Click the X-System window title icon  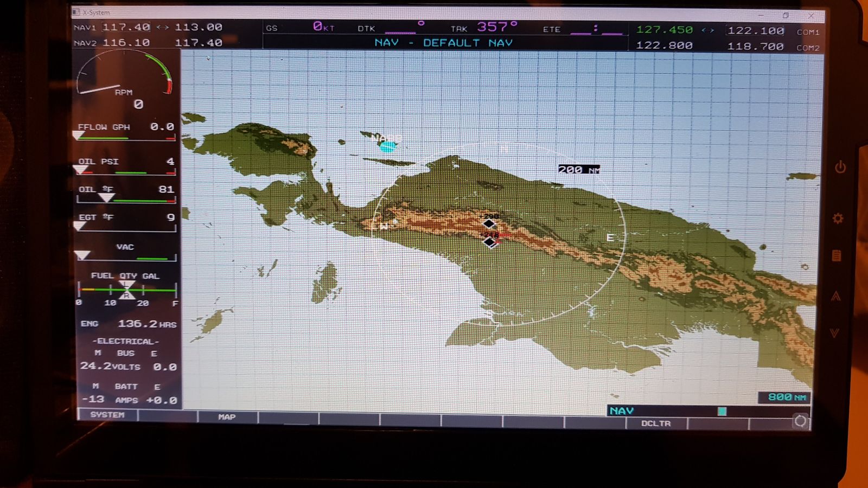click(76, 12)
